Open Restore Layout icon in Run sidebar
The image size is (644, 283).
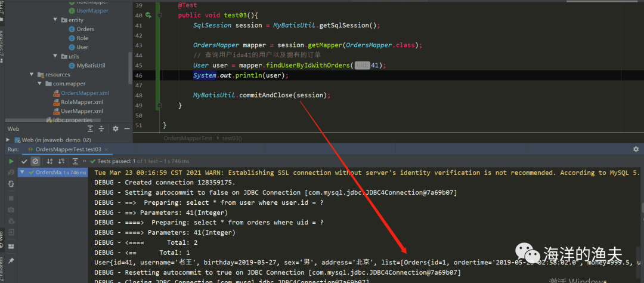11,246
